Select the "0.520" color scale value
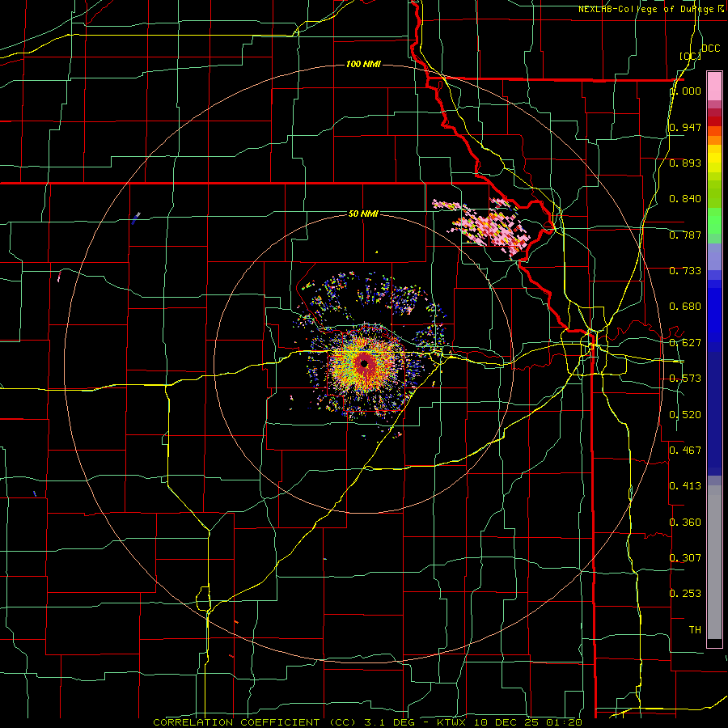This screenshot has width=728, height=728. [x=685, y=415]
